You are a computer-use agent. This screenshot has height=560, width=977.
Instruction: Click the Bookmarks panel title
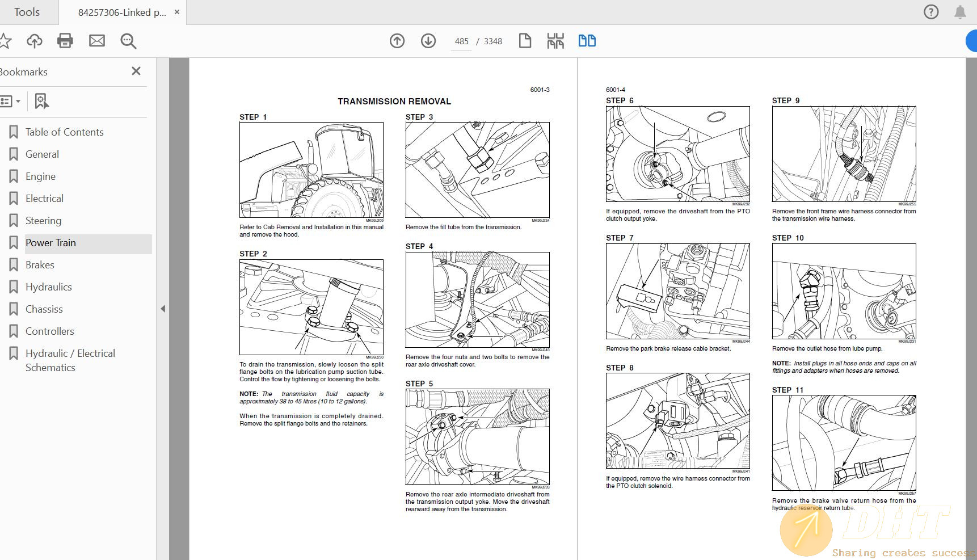click(x=23, y=72)
